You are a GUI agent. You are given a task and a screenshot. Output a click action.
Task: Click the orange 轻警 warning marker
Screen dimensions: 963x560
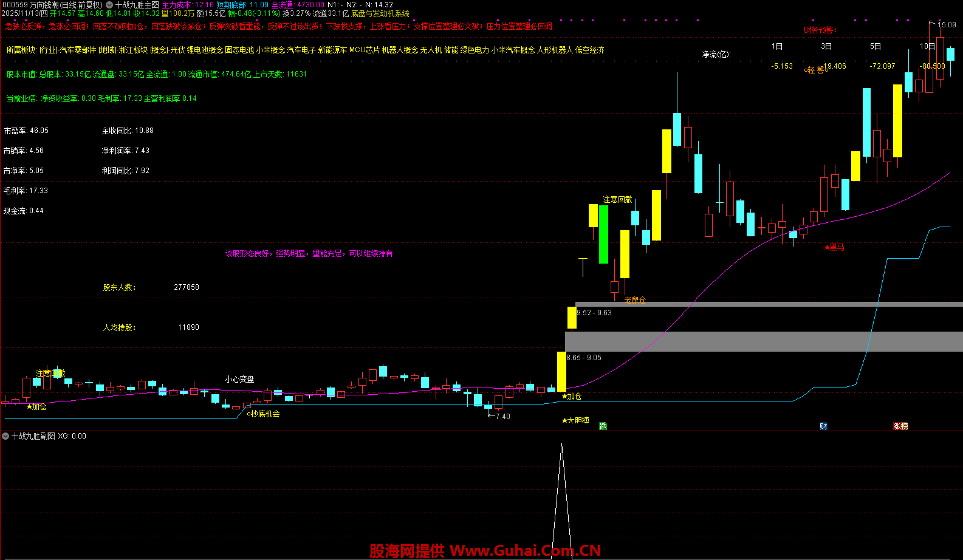coord(816,70)
